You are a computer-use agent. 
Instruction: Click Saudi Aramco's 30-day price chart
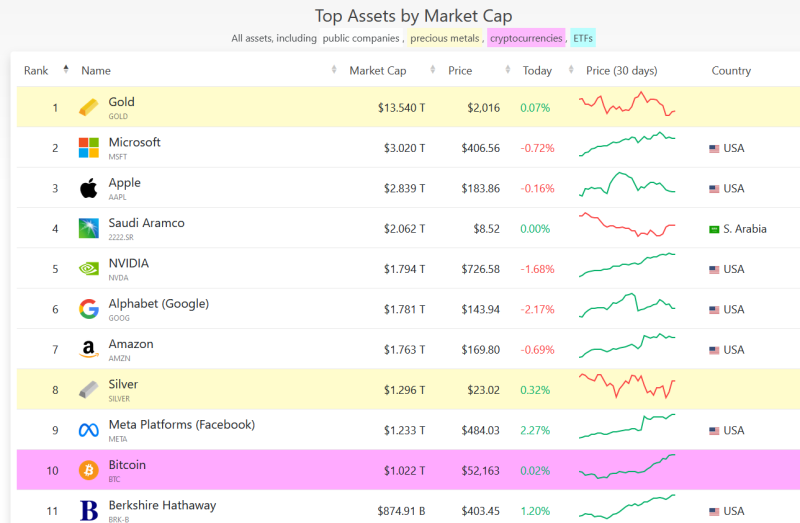627,225
